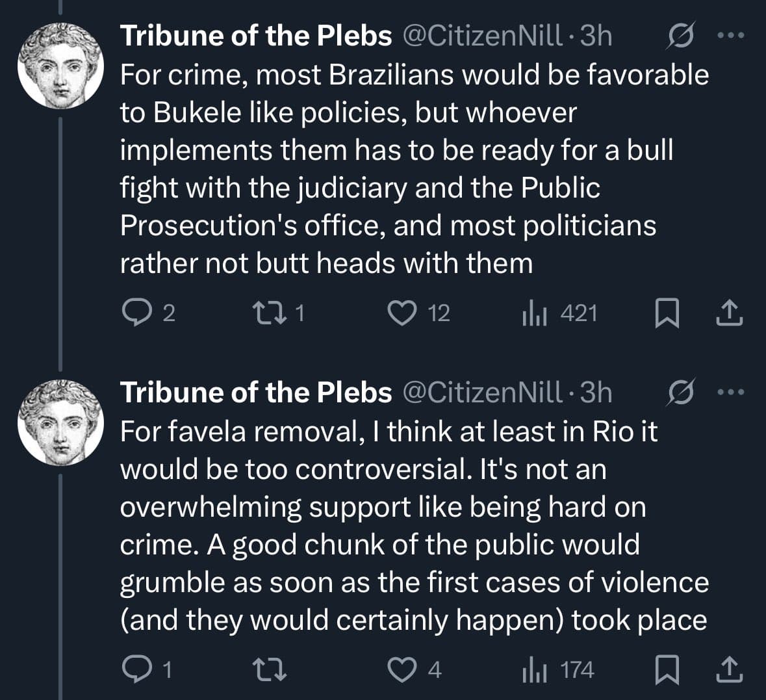The height and width of the screenshot is (700, 766).
Task: Open Grok icon on the second tweet
Action: coord(682,392)
